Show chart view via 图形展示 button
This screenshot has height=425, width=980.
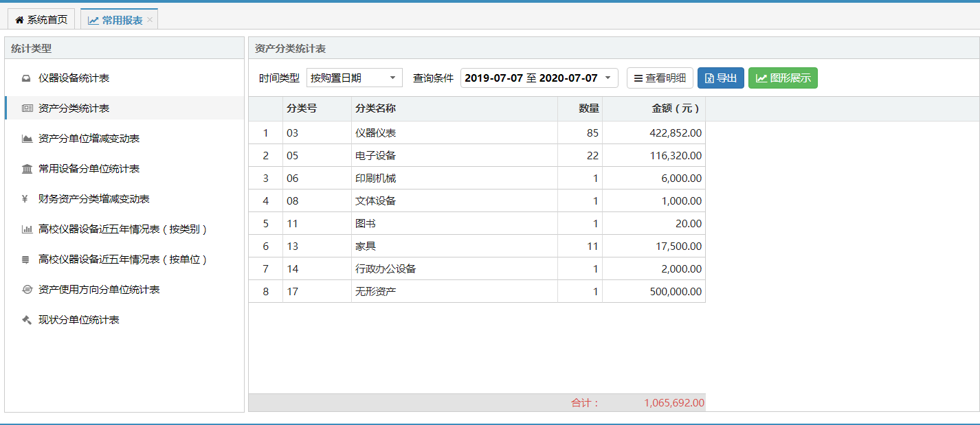point(783,78)
